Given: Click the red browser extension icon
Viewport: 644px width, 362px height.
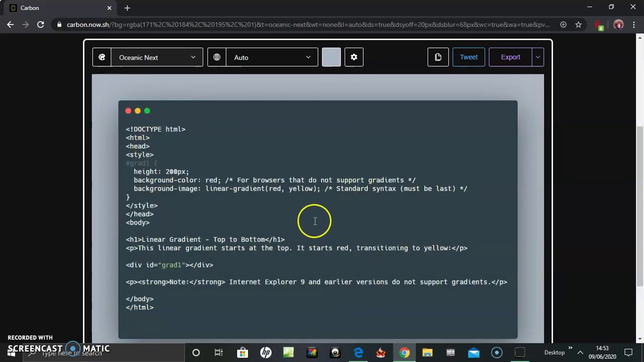Looking at the screenshot, I should click(x=598, y=25).
